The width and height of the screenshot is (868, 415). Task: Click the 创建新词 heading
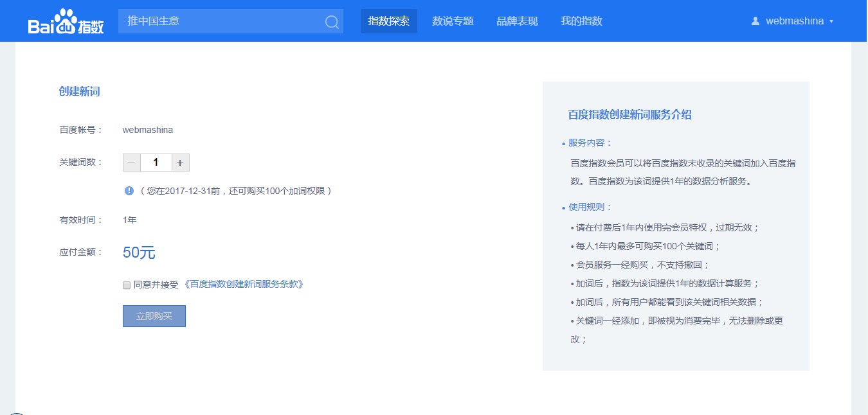click(x=79, y=91)
